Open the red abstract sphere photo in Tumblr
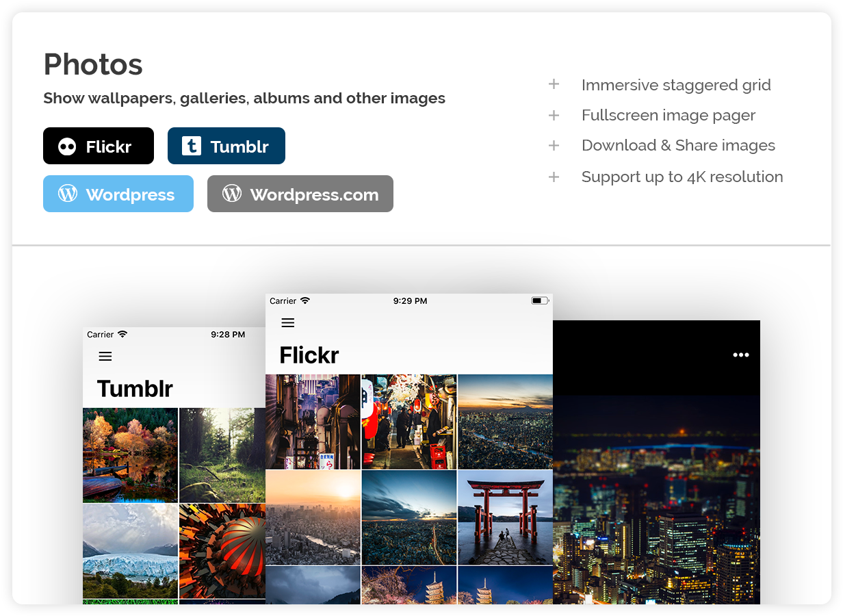The height and width of the screenshot is (616, 843). pyautogui.click(x=222, y=551)
